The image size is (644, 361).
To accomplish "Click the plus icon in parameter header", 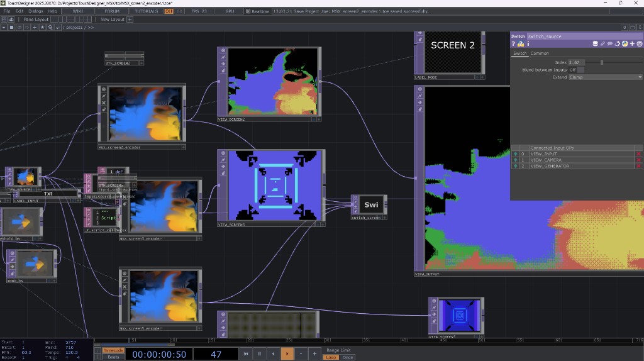I will 632,44.
